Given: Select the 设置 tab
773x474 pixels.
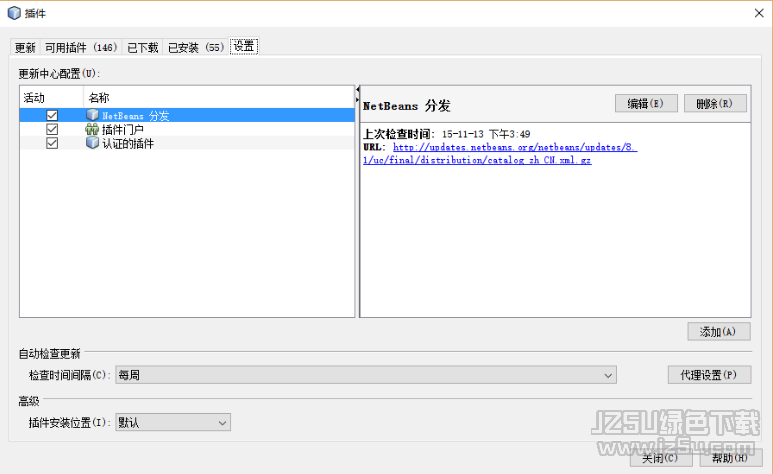Looking at the screenshot, I should [x=244, y=46].
